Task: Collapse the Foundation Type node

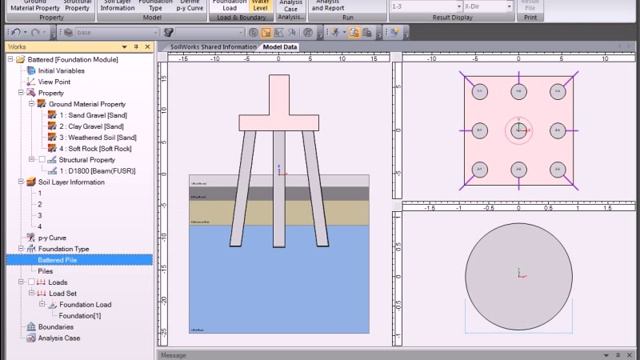Action: coord(21,248)
